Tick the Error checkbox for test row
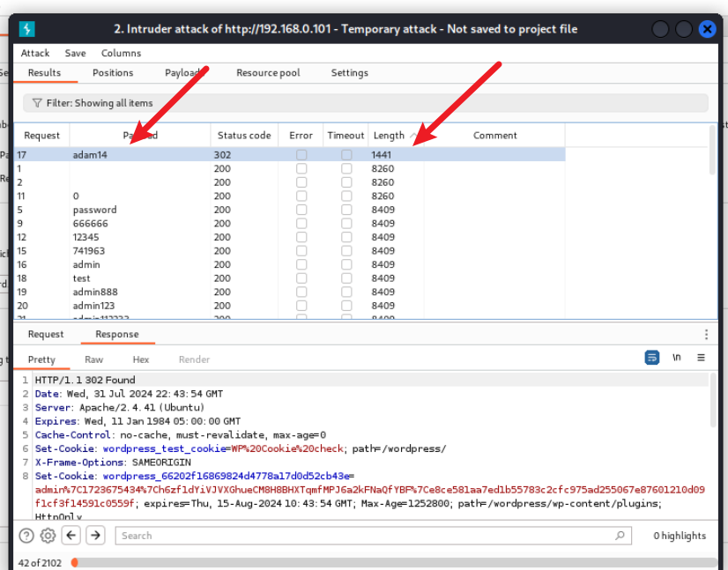The height and width of the screenshot is (570, 728). point(301,278)
